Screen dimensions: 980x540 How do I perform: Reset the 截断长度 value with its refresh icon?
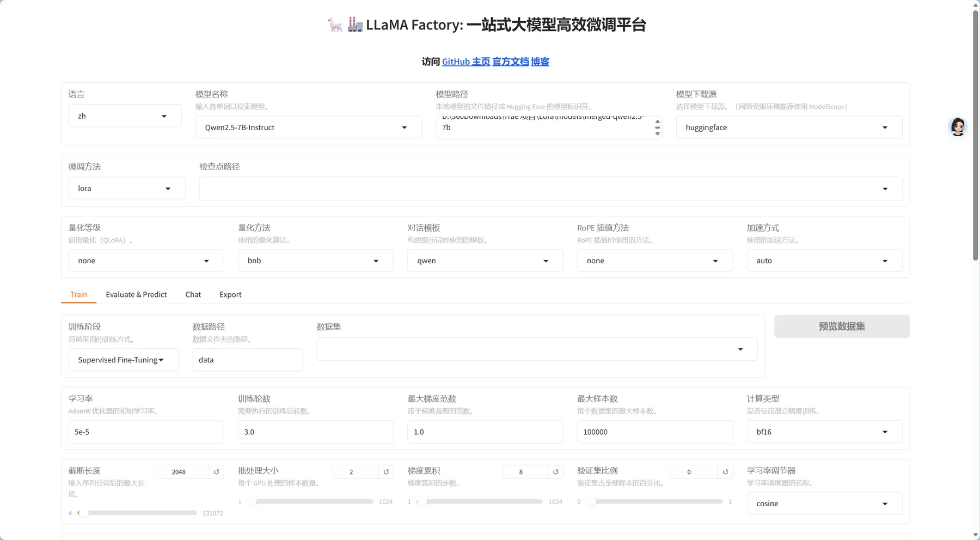point(217,472)
